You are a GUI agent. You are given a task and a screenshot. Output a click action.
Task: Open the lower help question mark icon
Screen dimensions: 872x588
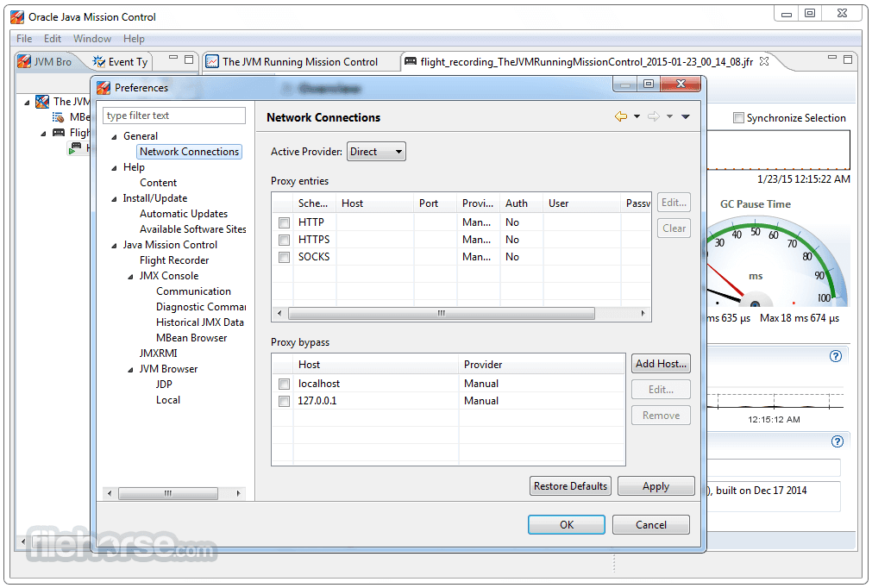point(837,441)
